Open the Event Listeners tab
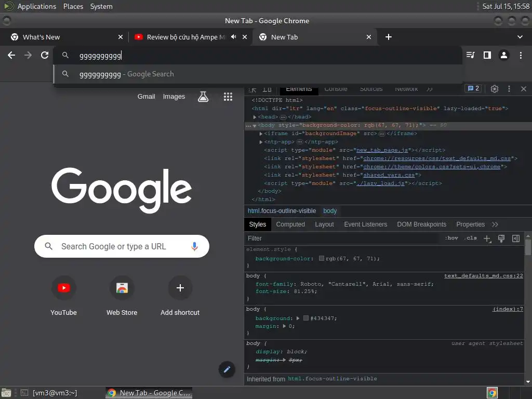The image size is (532, 399). pyautogui.click(x=365, y=224)
